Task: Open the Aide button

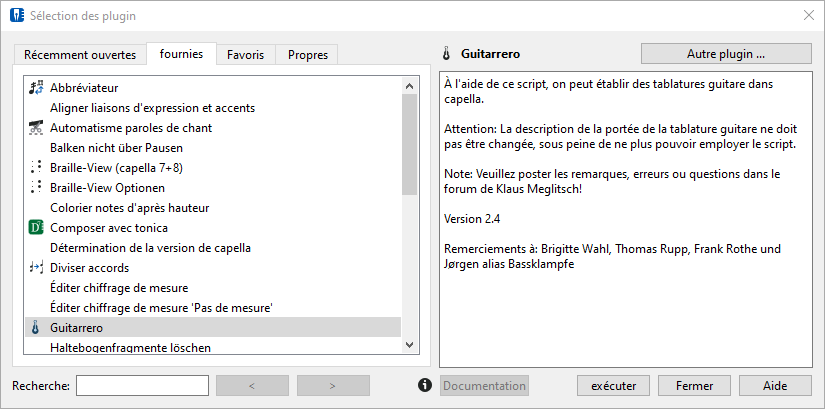Action: pyautogui.click(x=775, y=385)
